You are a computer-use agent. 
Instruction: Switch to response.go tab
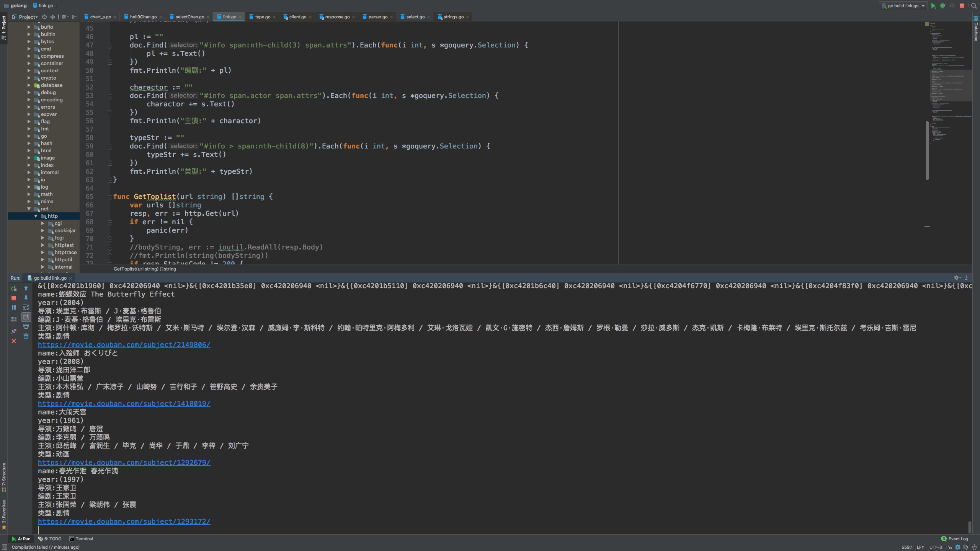[x=337, y=17]
